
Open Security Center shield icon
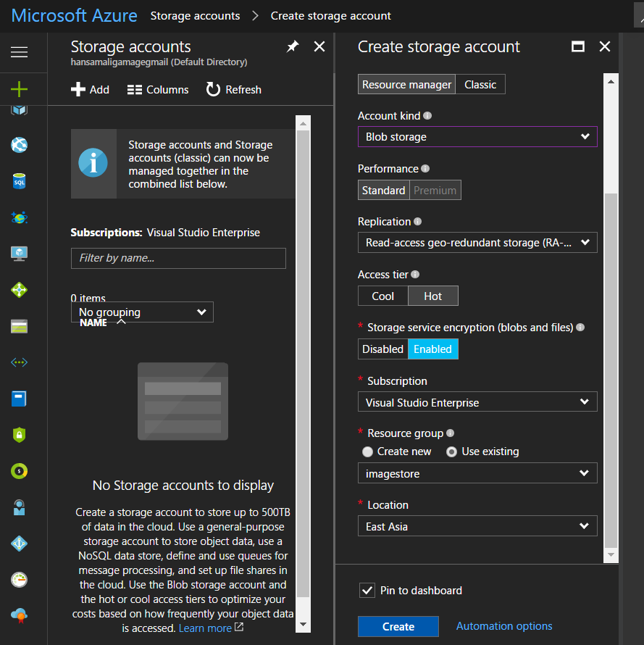click(20, 435)
